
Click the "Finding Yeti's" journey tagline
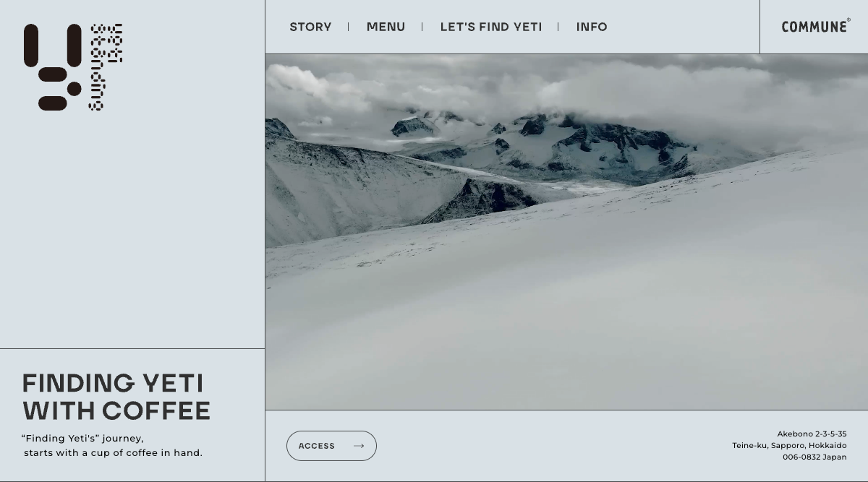tap(112, 445)
